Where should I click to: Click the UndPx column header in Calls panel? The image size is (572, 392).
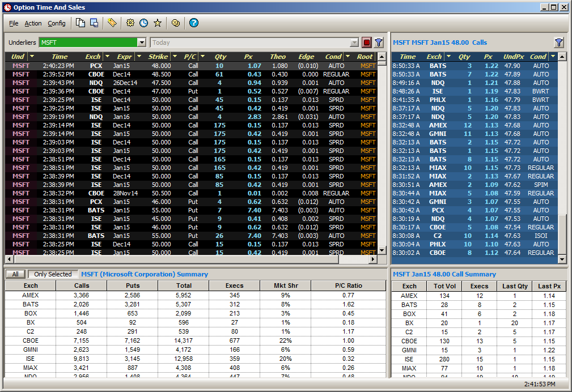tap(513, 57)
